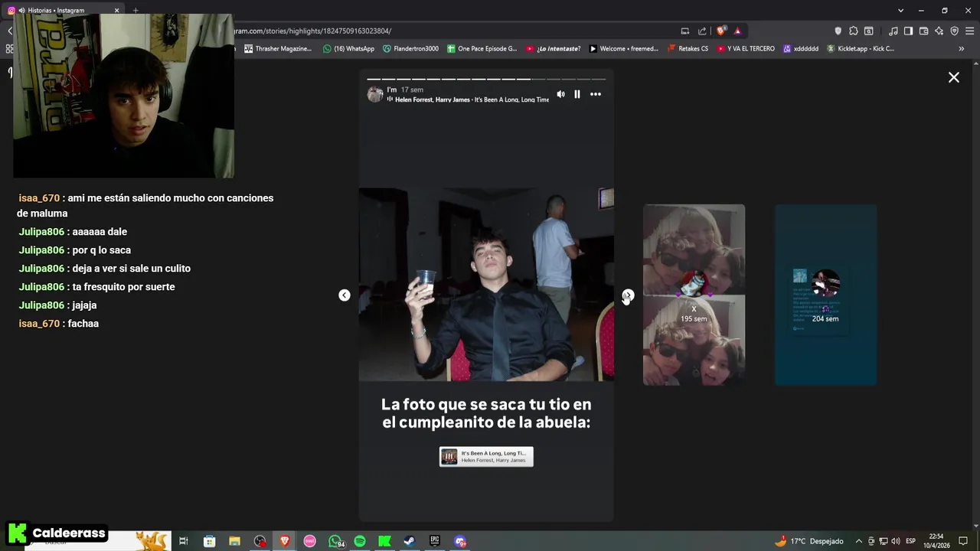Open the story three-dots options menu

tap(596, 94)
